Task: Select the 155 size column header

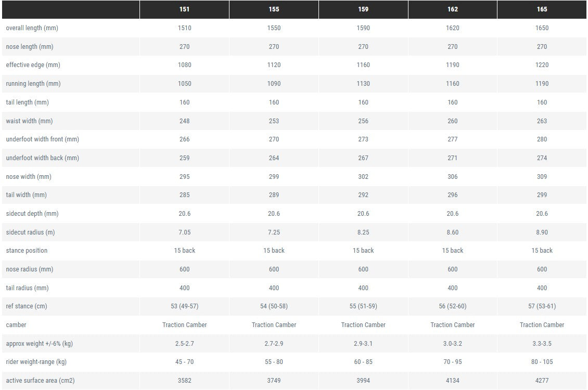Action: point(274,9)
